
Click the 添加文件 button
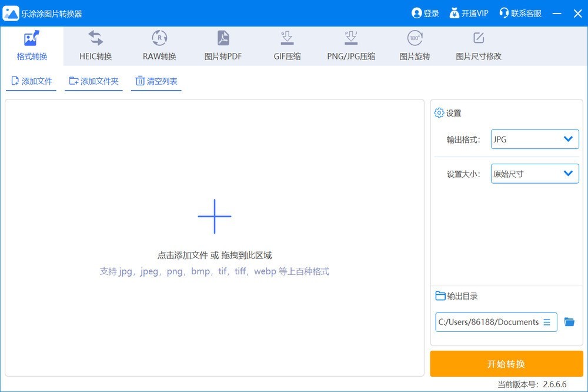pos(31,81)
